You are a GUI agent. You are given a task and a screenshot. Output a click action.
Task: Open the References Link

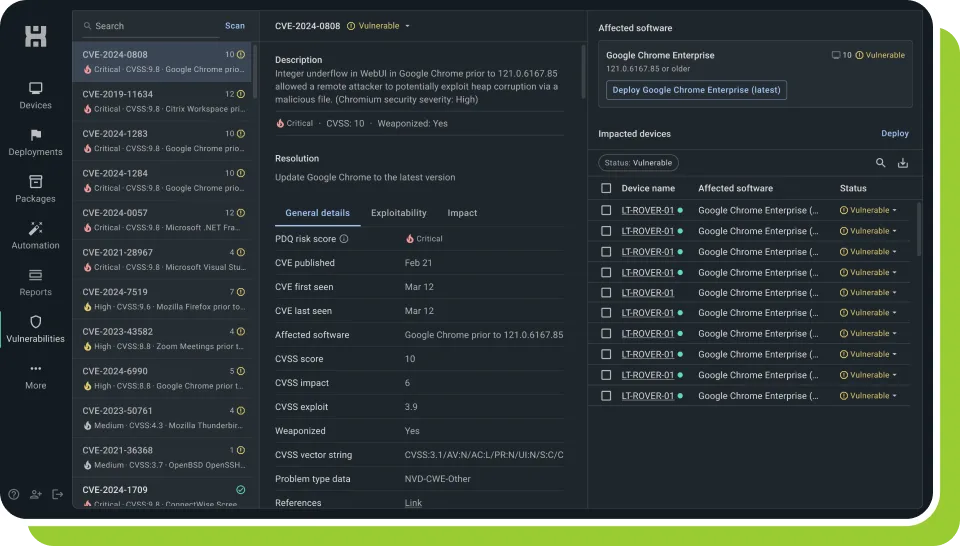[x=413, y=503]
